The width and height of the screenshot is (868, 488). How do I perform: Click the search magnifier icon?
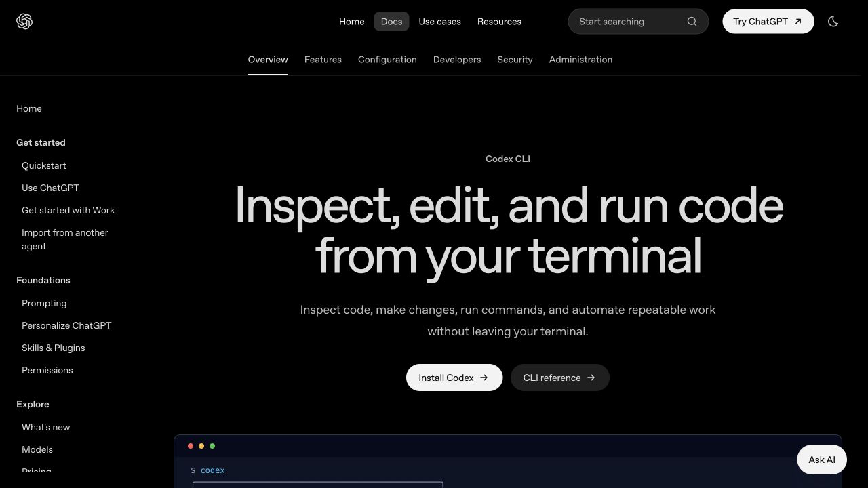[x=692, y=22]
